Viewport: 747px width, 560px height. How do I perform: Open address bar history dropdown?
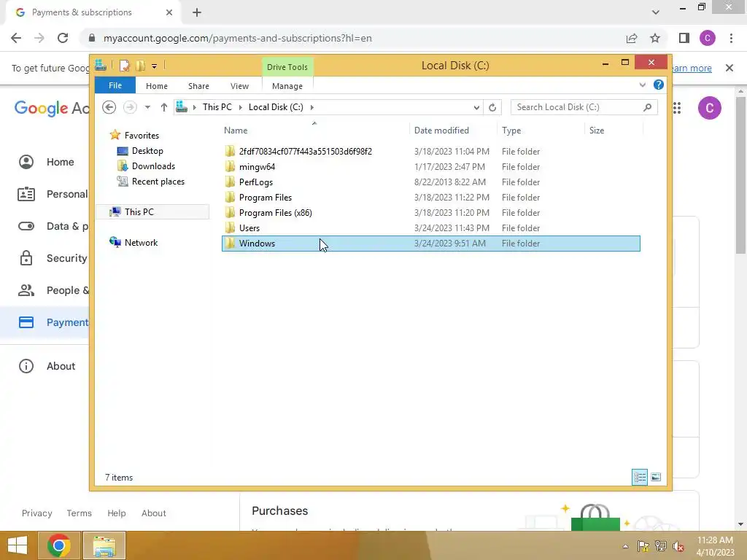(476, 108)
